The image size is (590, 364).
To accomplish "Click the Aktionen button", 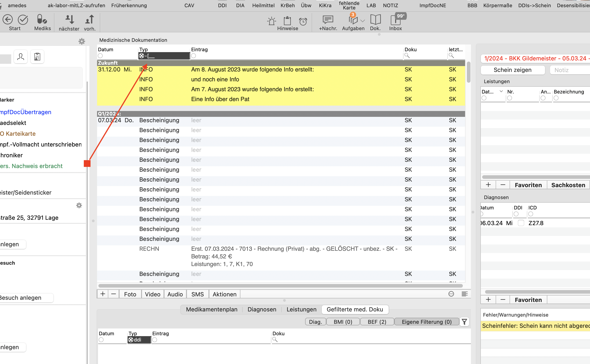I will tap(225, 294).
